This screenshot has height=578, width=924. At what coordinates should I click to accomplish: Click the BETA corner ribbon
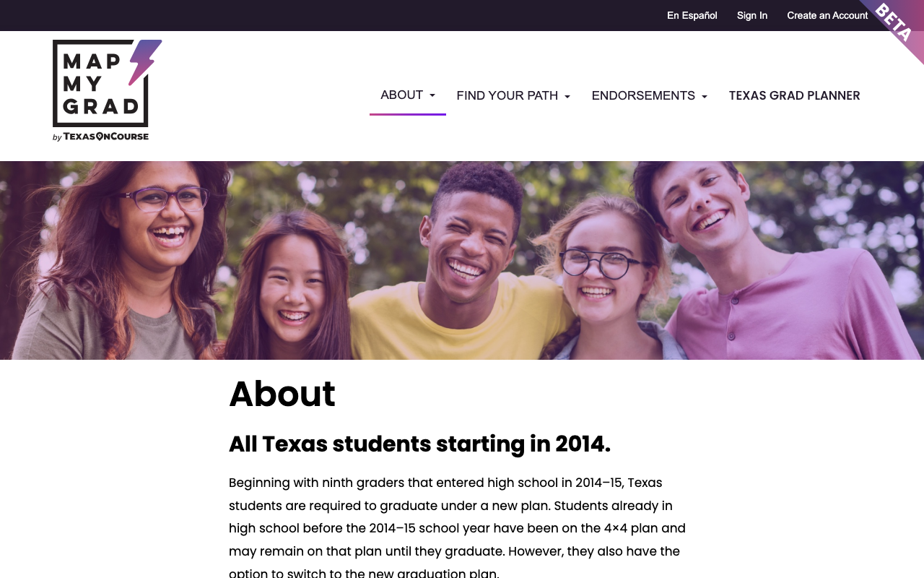coord(895,25)
